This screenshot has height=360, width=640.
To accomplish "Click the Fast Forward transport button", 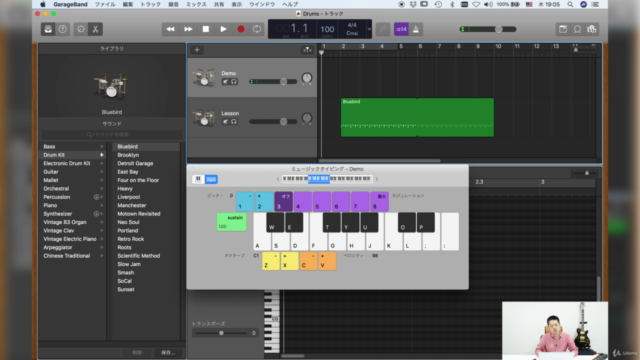I will tap(188, 29).
